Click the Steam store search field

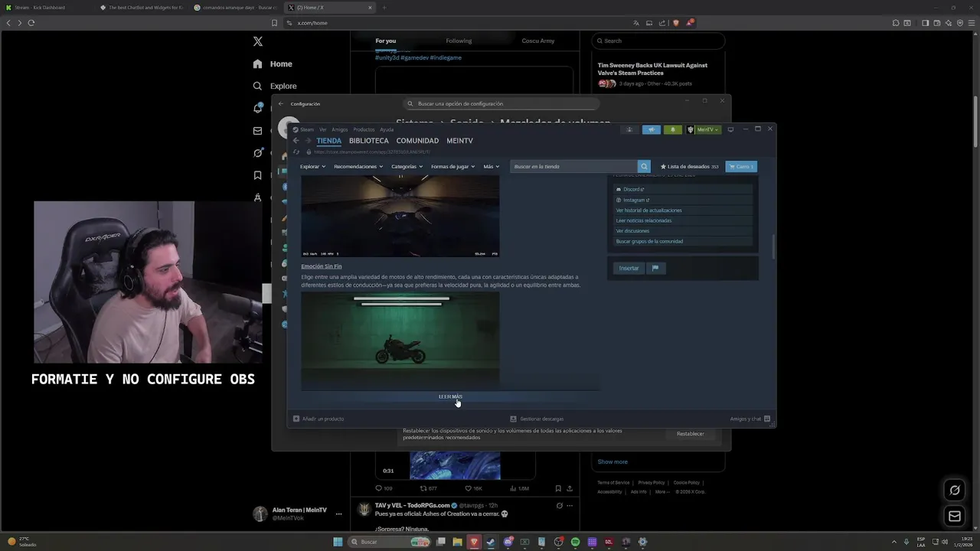(574, 166)
